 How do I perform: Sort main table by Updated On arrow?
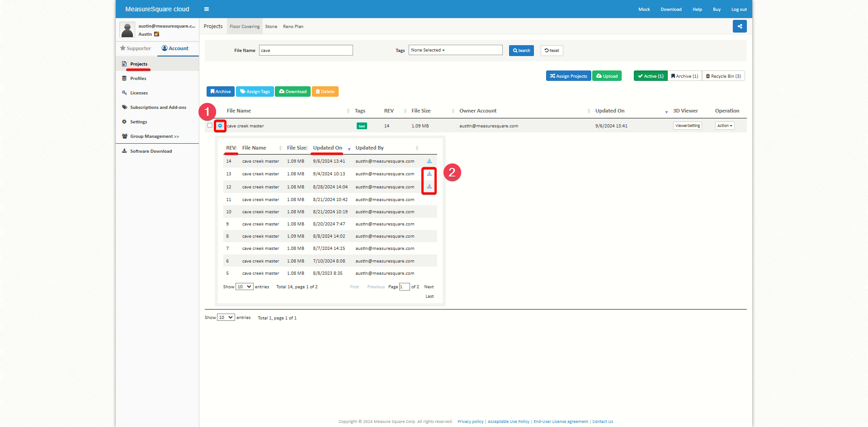[666, 112]
